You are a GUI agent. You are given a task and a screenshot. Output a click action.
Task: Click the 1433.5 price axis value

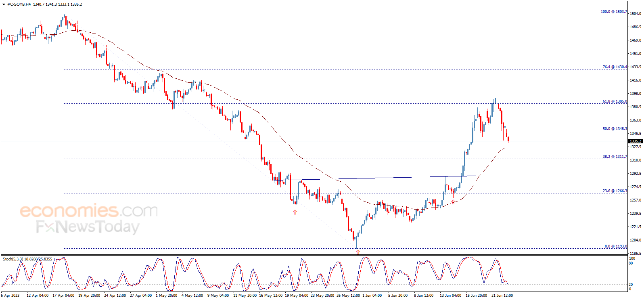tap(636, 67)
